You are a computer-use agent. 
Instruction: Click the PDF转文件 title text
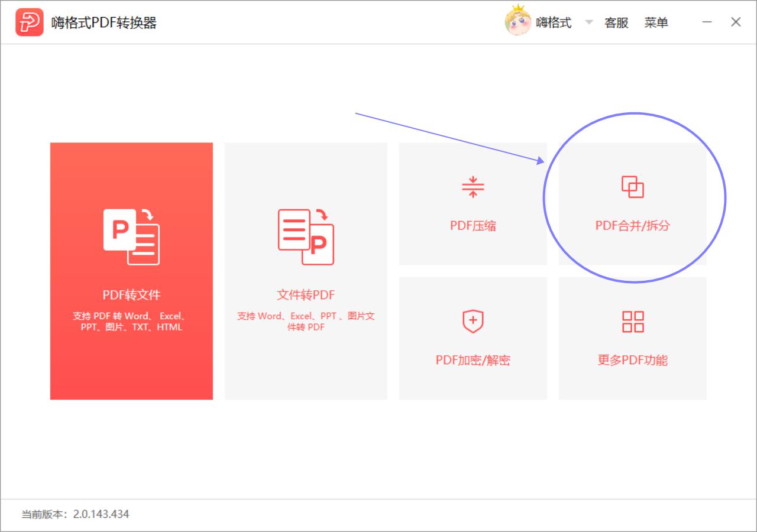(x=131, y=294)
